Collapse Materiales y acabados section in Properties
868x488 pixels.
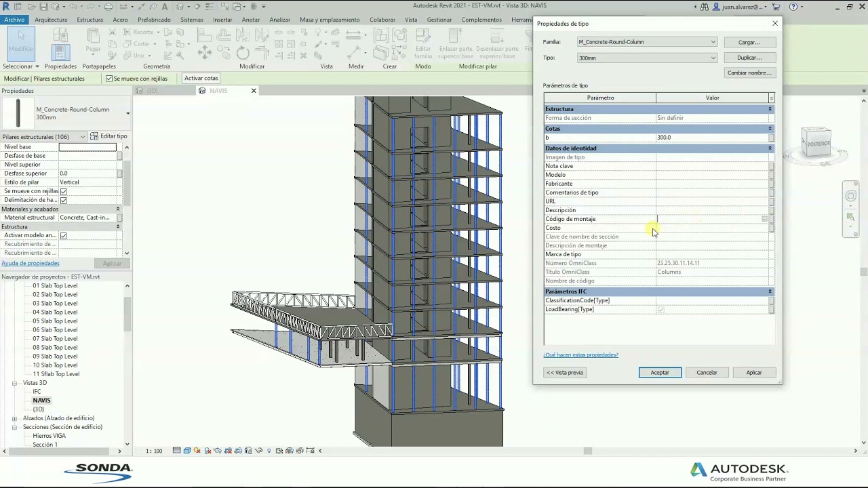pos(118,209)
